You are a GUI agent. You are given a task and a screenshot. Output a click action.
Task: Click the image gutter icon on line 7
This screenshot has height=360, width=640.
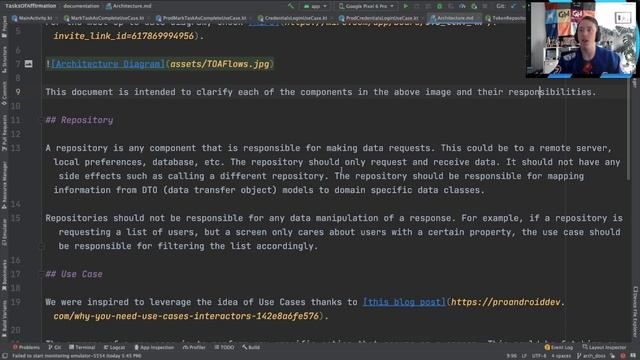click(x=29, y=64)
